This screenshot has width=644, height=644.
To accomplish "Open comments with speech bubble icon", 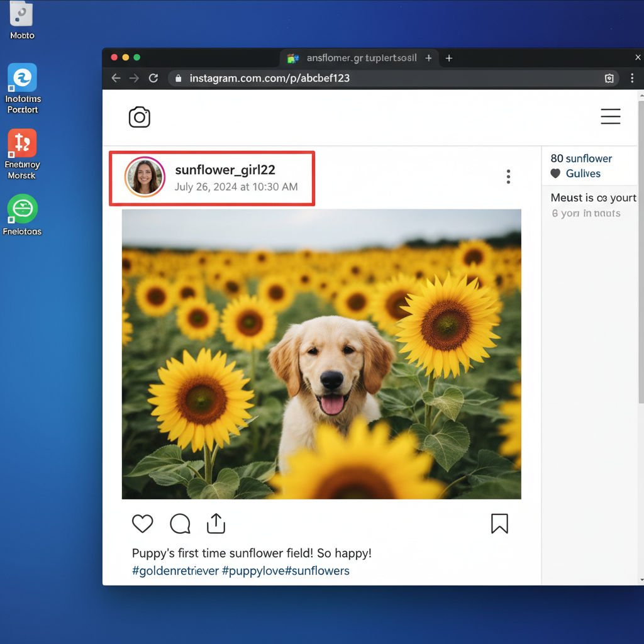I will pos(180,524).
